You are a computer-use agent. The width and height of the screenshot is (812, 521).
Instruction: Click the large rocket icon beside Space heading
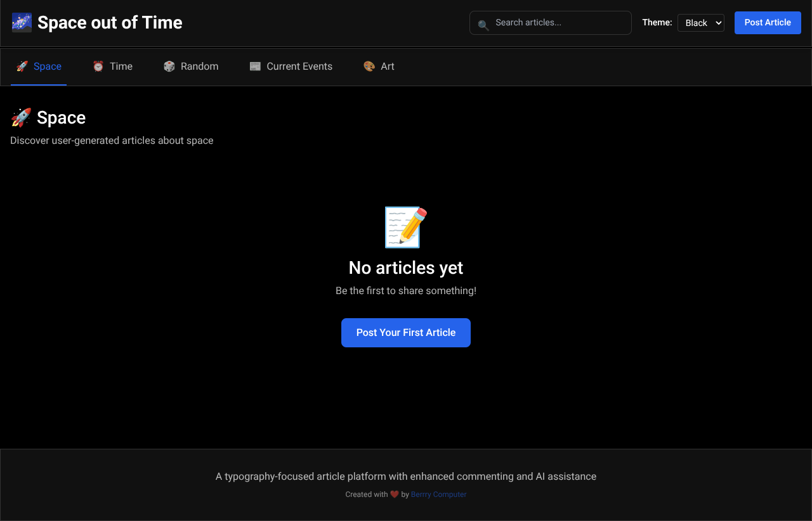tap(21, 118)
